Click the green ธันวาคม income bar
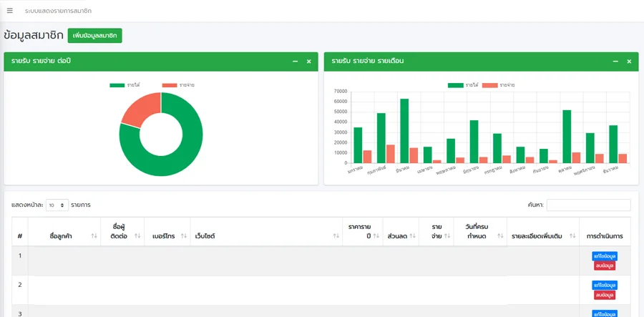The height and width of the screenshot is (317, 644). [x=613, y=144]
